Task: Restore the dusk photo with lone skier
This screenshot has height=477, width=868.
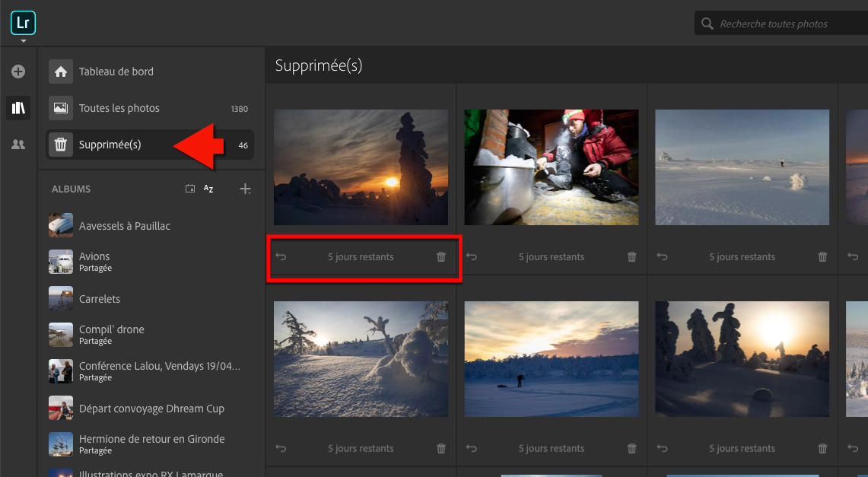Action: click(472, 448)
